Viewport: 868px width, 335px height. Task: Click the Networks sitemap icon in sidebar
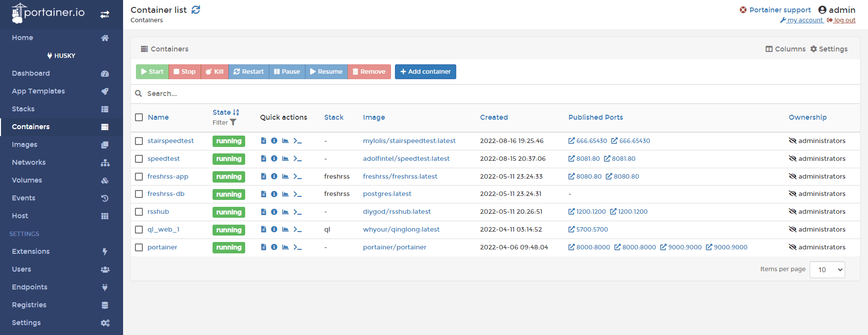point(105,163)
